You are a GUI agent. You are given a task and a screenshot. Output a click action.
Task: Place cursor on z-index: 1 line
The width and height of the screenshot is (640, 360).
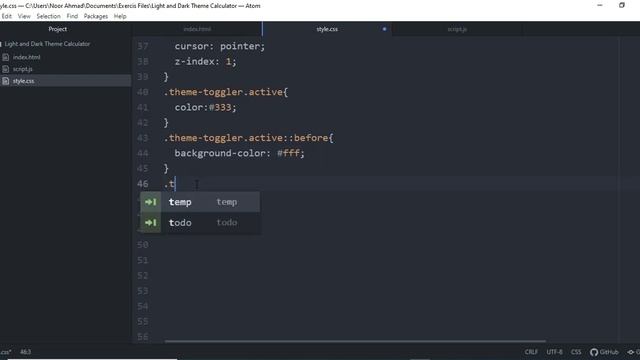tap(205, 62)
